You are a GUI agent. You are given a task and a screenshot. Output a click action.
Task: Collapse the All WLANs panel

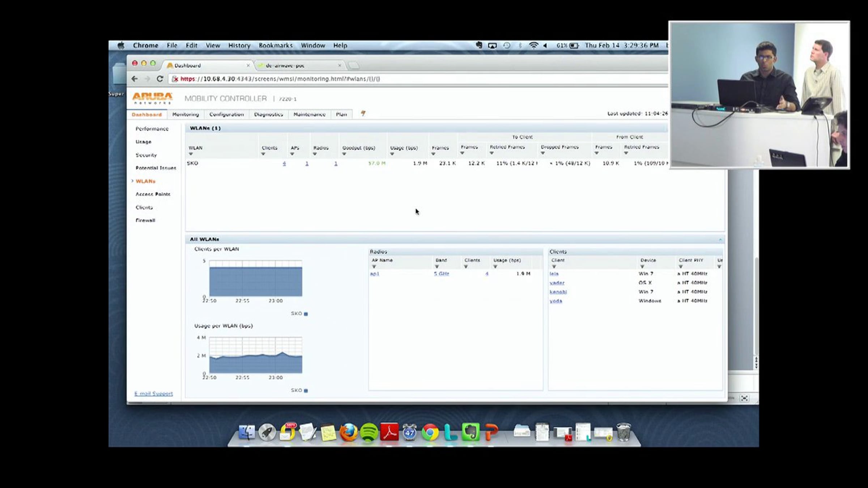coord(720,239)
